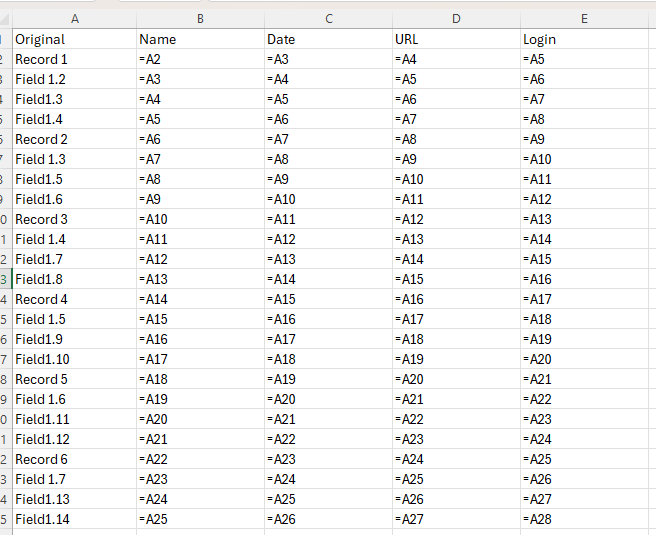Select the 'Record 3' cell
The image size is (656, 535).
tap(74, 219)
